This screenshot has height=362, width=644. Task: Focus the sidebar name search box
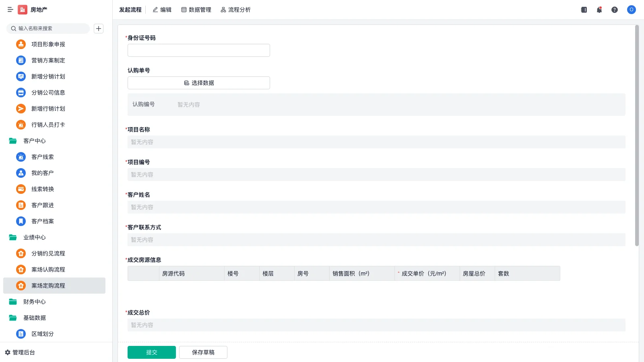48,29
